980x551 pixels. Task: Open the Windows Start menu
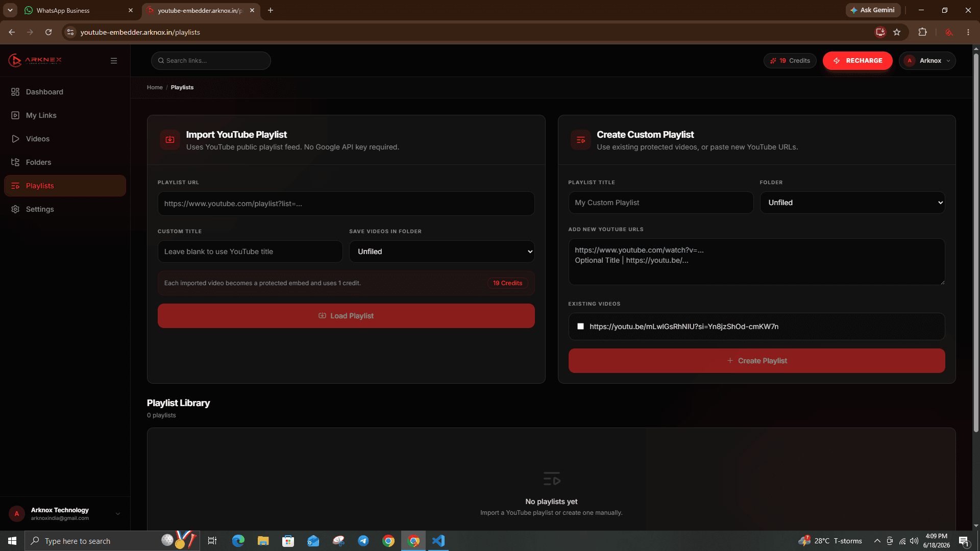click(x=12, y=541)
